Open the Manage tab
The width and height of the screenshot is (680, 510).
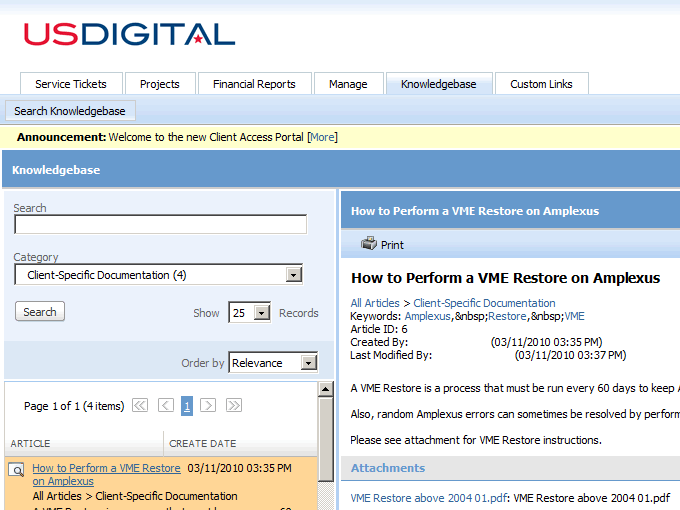(x=348, y=84)
